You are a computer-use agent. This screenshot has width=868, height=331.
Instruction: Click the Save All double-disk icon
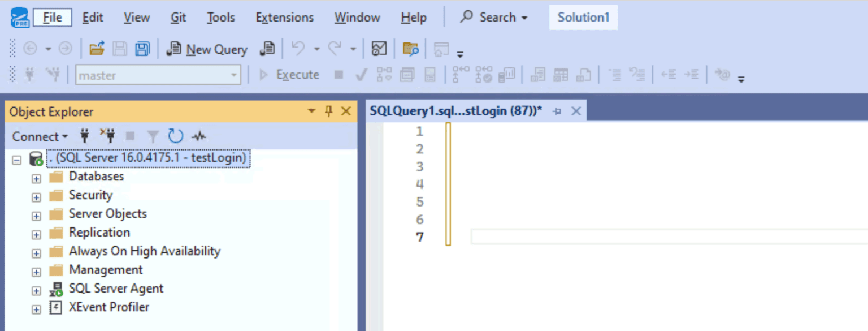coord(142,49)
